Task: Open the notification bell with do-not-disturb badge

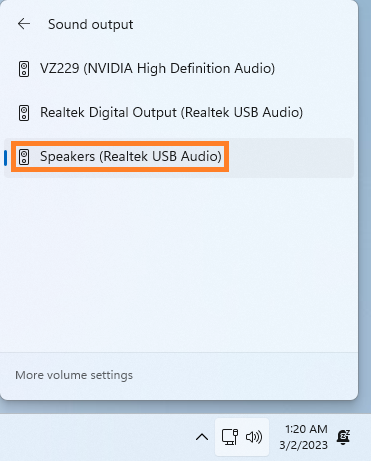Action: tap(343, 437)
